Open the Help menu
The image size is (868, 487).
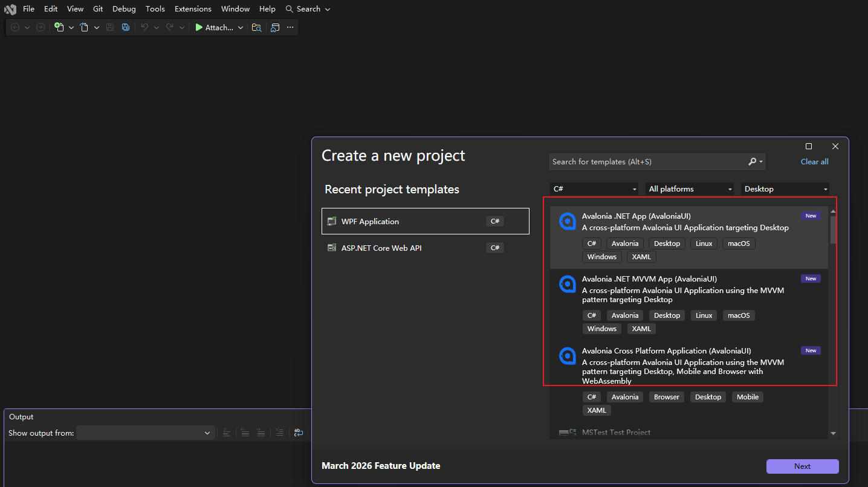point(267,9)
